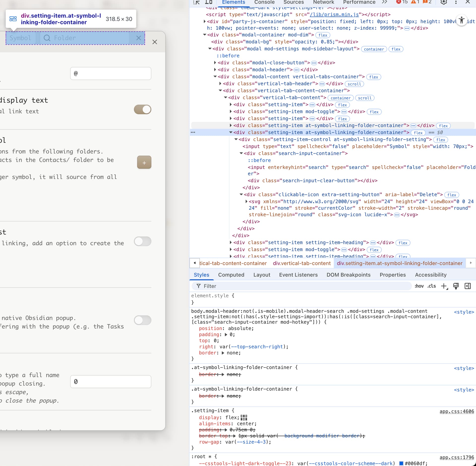Click the #0060df blue color swatch

pos(401,463)
